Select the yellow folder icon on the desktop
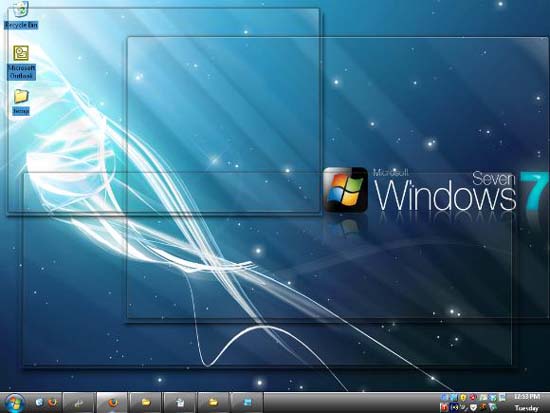The width and height of the screenshot is (550, 413). coord(21,96)
